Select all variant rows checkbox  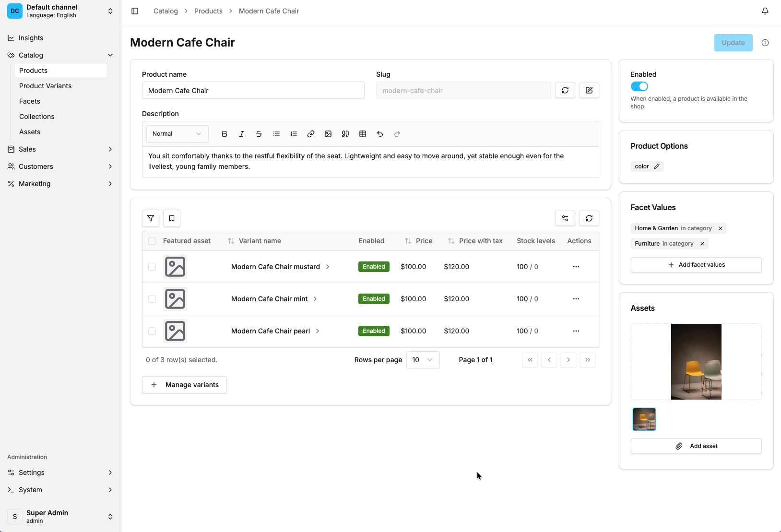click(x=152, y=241)
